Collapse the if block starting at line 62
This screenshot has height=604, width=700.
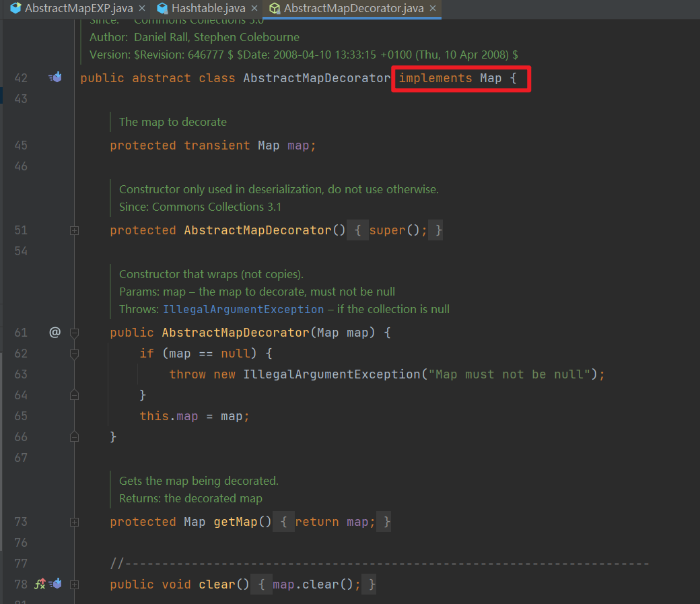click(x=74, y=354)
